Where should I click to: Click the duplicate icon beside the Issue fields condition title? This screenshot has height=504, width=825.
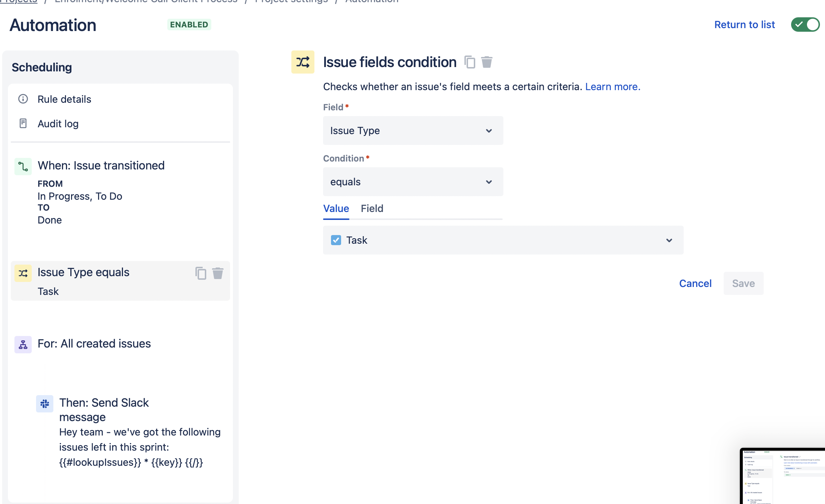(x=469, y=62)
